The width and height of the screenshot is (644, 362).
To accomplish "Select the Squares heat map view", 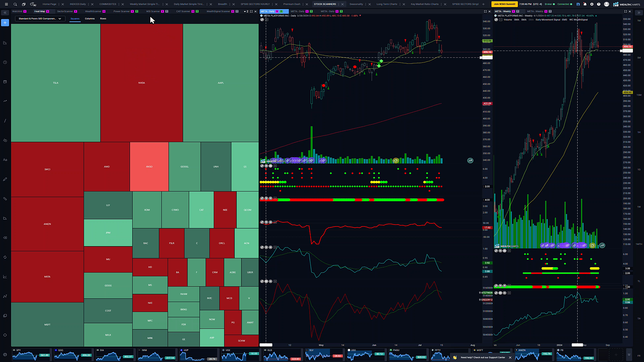I will pos(75,19).
